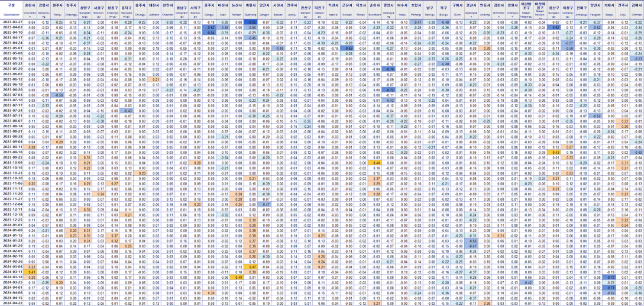
Task: Select the 2024-02-19 date row label
Action: coord(11,257)
